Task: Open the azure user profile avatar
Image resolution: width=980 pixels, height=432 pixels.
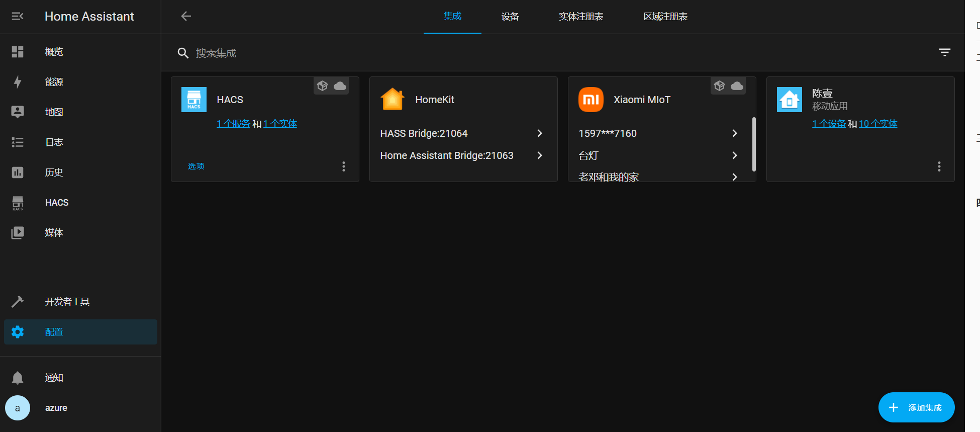Action: [x=18, y=408]
